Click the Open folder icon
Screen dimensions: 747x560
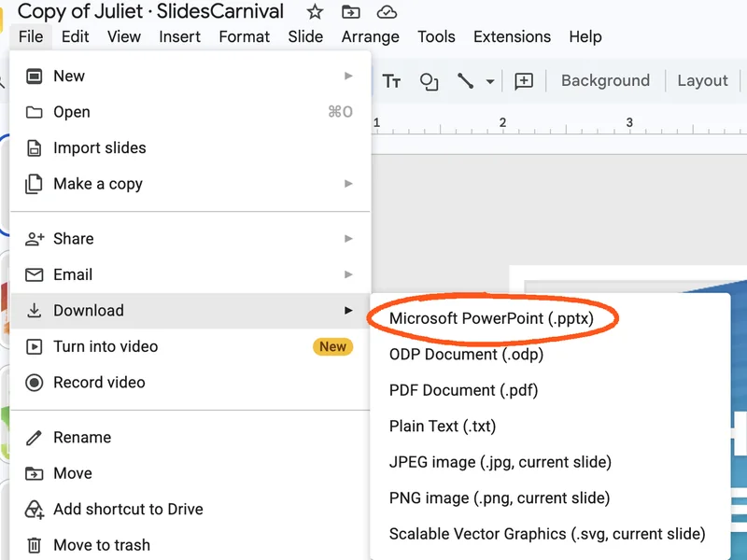click(x=34, y=112)
